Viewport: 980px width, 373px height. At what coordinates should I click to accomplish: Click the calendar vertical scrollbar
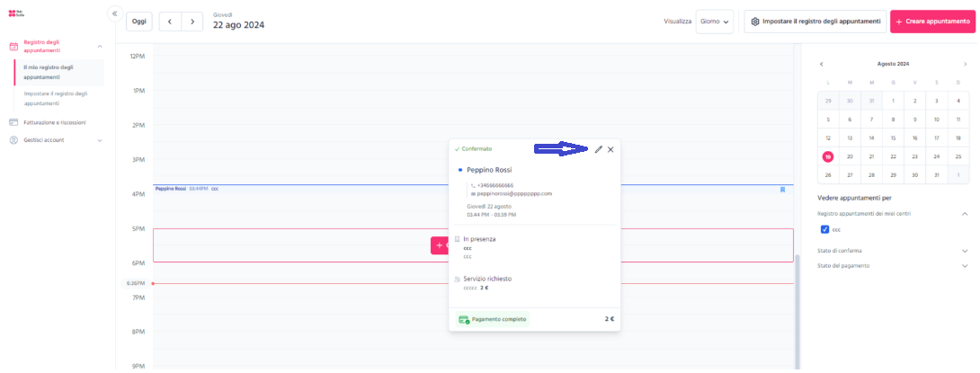(x=797, y=310)
